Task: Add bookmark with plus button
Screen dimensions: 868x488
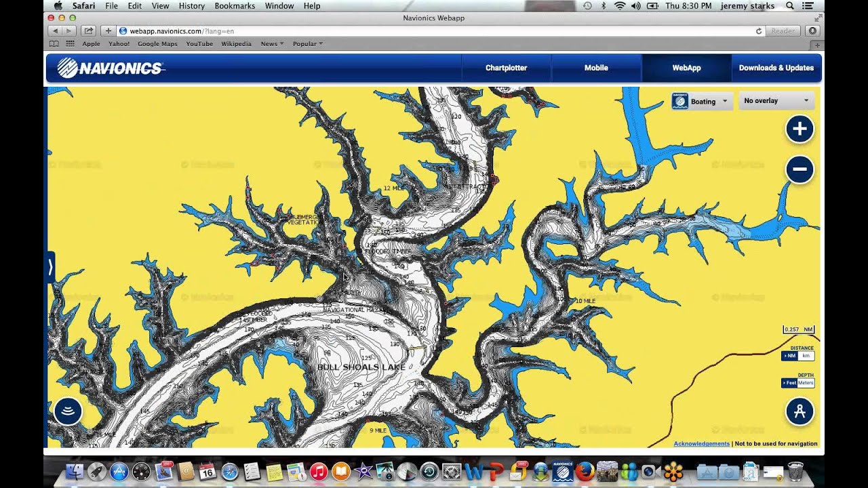Action: 108,30
